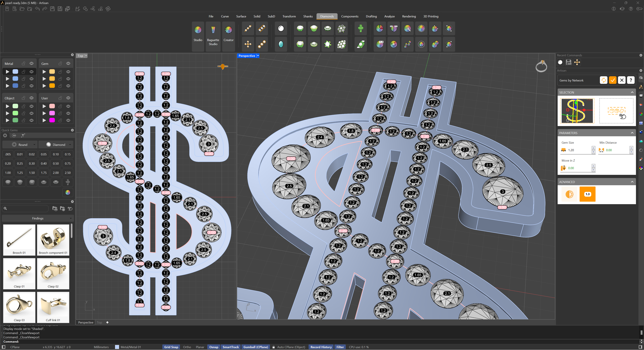The image size is (644, 350).
Task: Open the 3D Printing tab
Action: [x=431, y=16]
